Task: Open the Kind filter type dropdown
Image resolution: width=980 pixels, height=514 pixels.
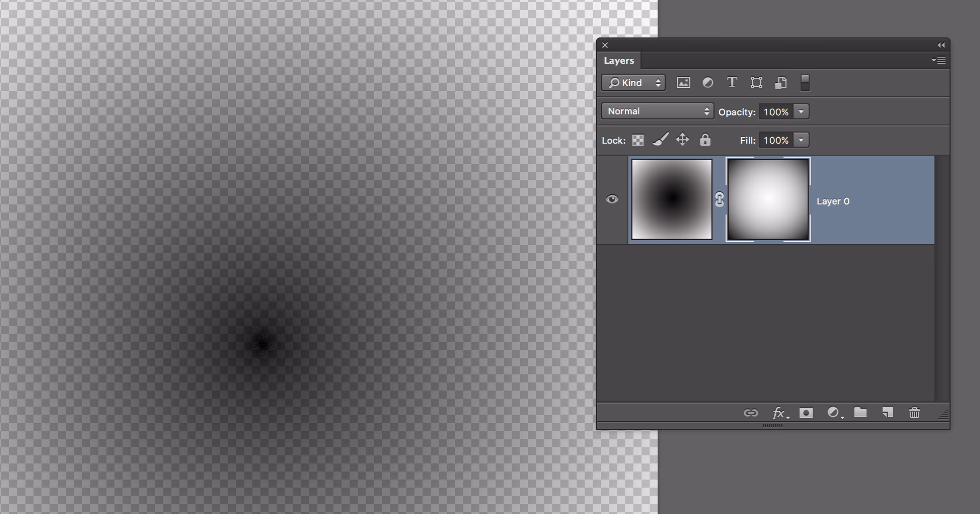Action: 633,83
